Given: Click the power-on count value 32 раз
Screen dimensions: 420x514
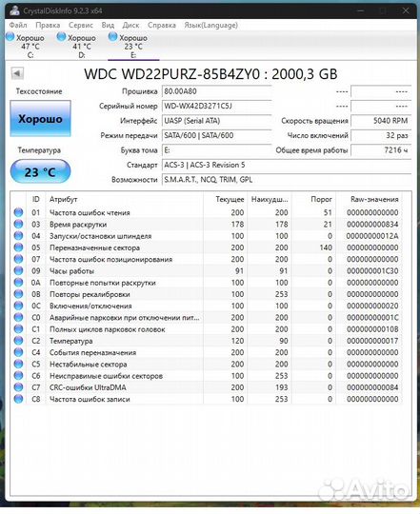Looking at the screenshot, I should coord(381,135).
